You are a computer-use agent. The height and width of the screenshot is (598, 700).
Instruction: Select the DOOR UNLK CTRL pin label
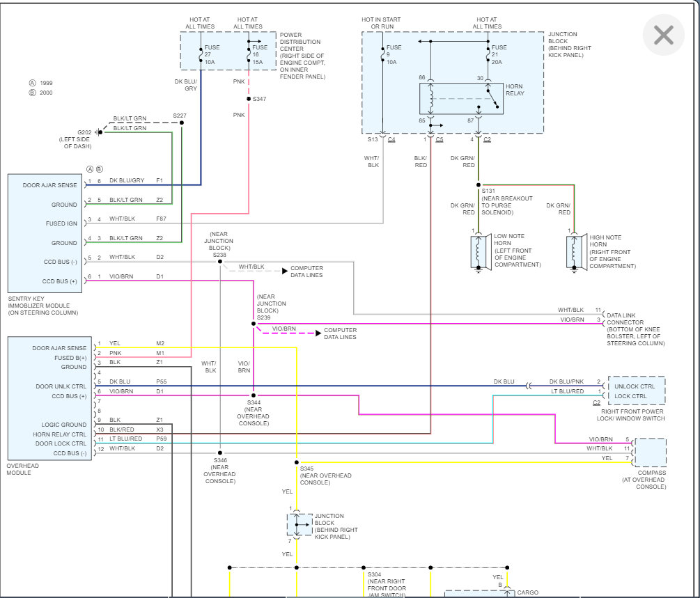[61, 386]
